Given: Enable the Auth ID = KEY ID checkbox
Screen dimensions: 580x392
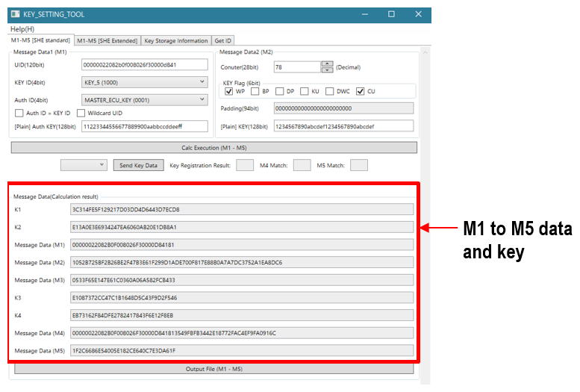Looking at the screenshot, I should [19, 113].
